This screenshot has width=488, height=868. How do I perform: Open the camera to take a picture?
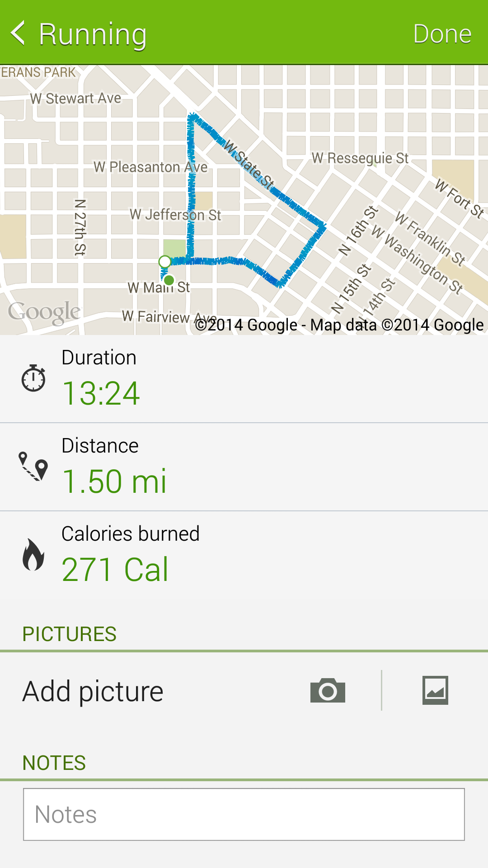tap(328, 690)
